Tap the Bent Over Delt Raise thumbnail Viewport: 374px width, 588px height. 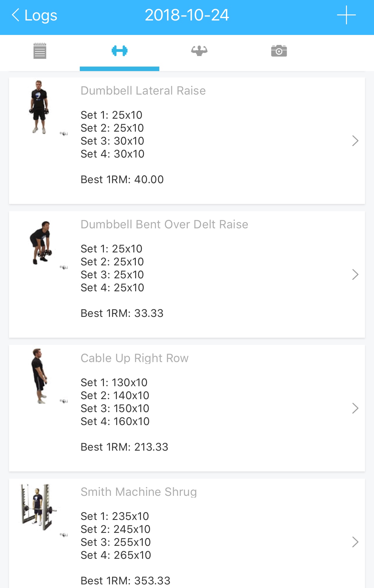(41, 243)
